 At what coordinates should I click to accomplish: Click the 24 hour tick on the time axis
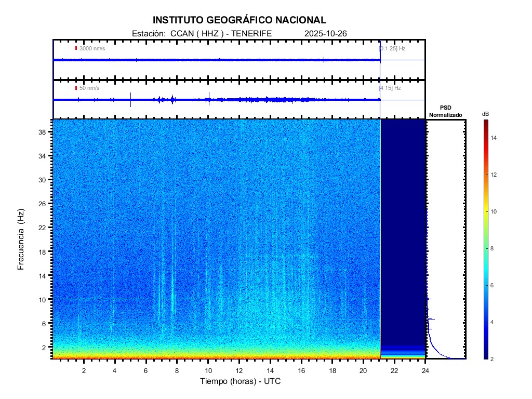[x=425, y=370]
